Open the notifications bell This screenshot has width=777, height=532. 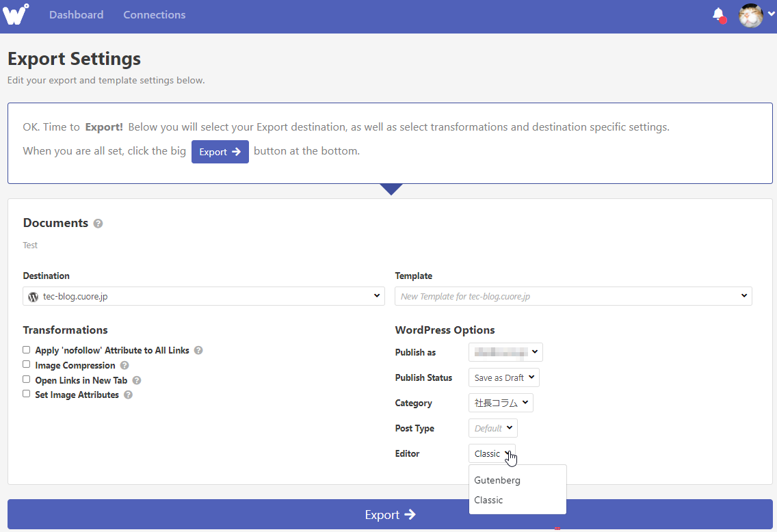[x=718, y=14]
